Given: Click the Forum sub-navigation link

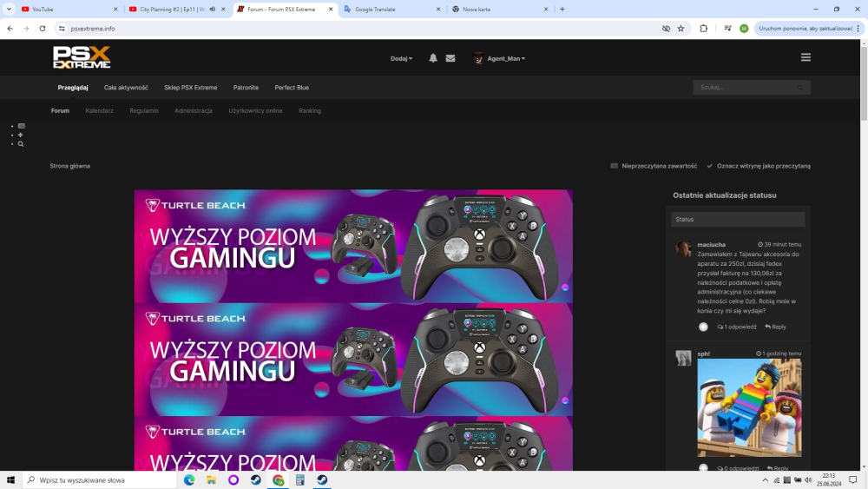Looking at the screenshot, I should [60, 111].
